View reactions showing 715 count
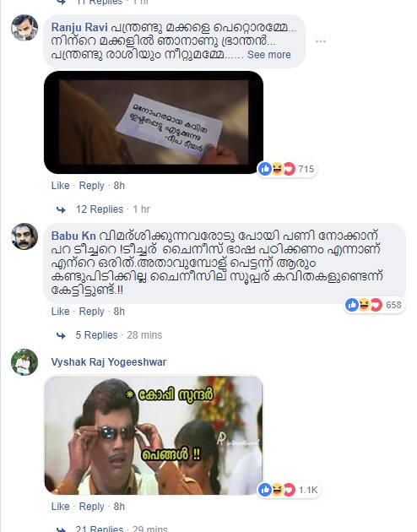Viewport: 417px width, 532px height. [287, 169]
